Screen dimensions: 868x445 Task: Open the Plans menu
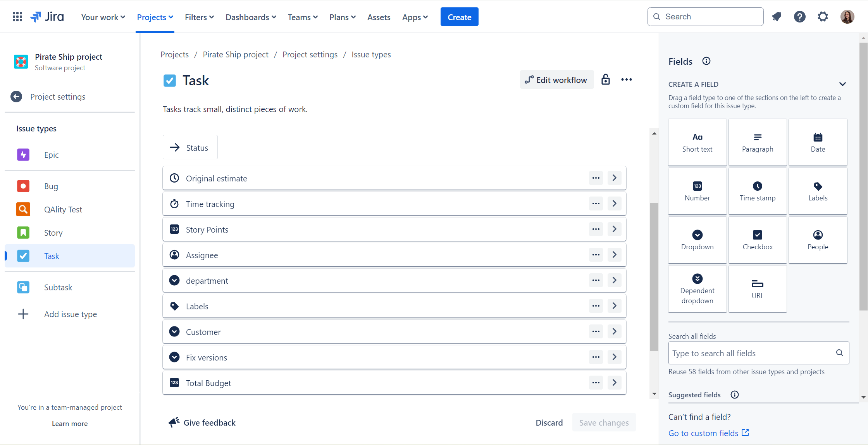(x=343, y=17)
